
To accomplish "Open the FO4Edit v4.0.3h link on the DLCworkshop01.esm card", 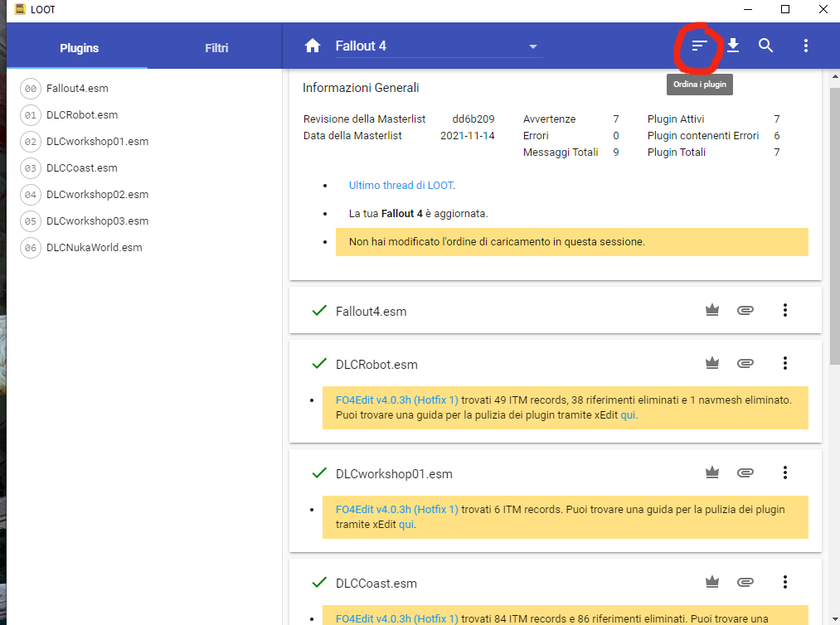I will [397, 509].
